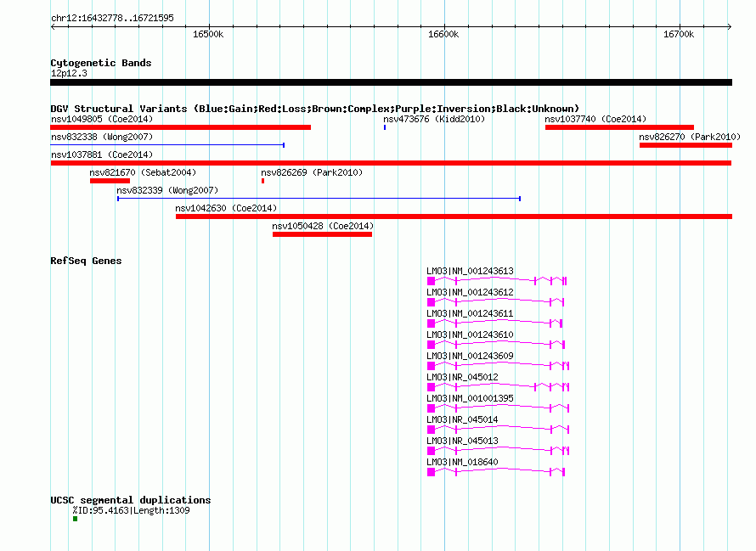Open the LMO3|NM_001243613 transcript label
This screenshot has height=551, width=756.
point(470,271)
